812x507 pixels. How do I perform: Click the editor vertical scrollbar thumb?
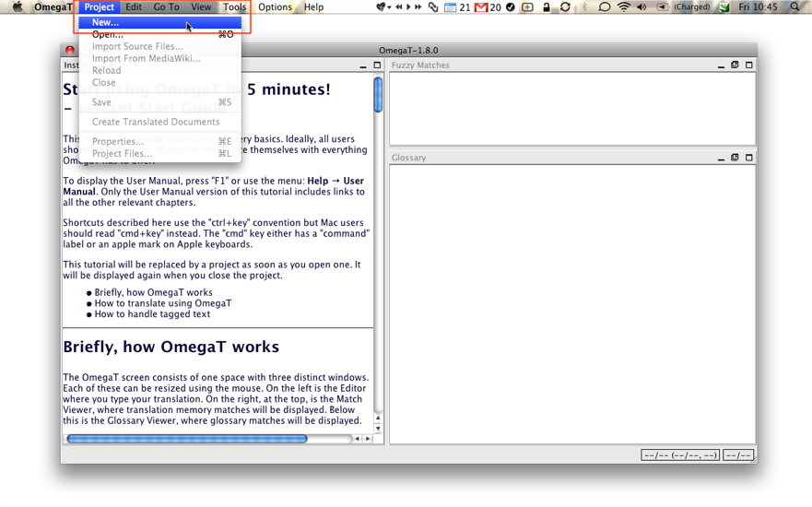pos(379,94)
